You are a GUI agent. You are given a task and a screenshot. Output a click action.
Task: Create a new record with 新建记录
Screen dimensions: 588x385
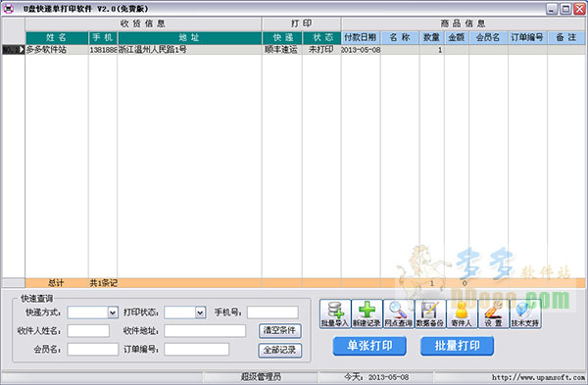367,313
